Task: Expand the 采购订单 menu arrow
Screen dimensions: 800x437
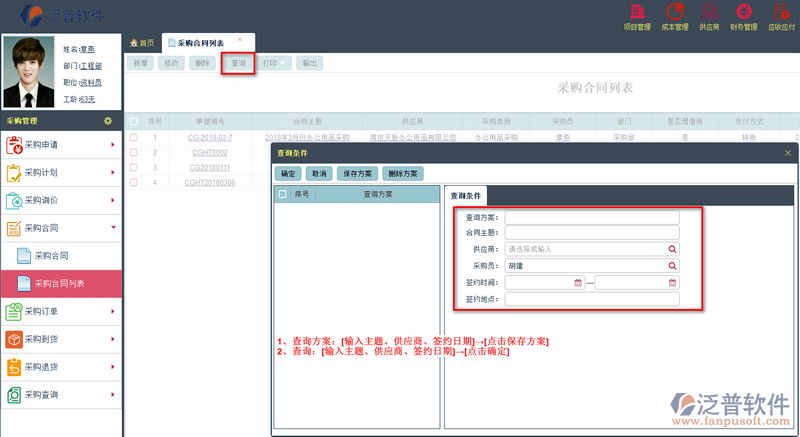Action: coord(113,312)
